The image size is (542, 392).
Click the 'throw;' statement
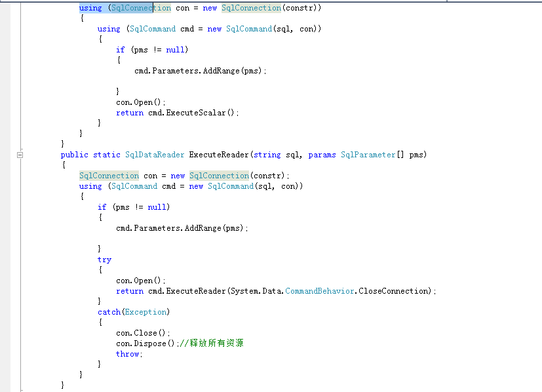[129, 354]
